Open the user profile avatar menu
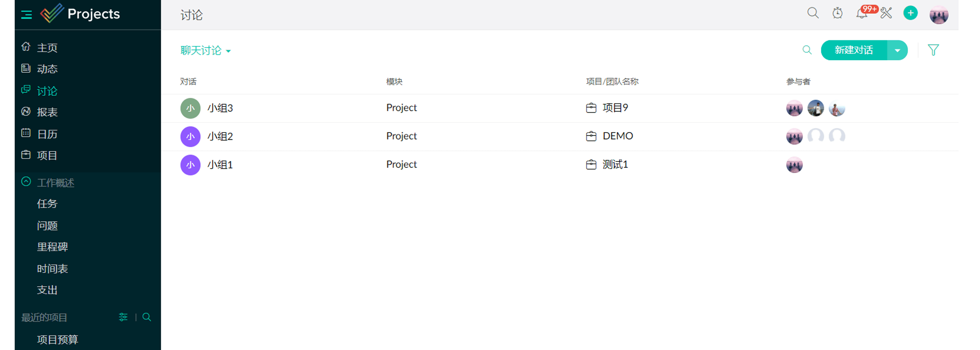 coord(939,15)
